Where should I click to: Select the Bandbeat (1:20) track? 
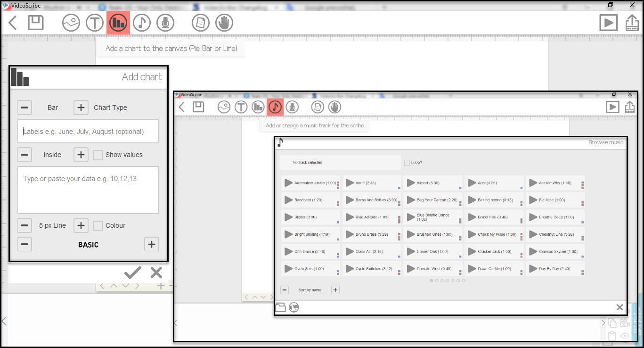coord(310,200)
